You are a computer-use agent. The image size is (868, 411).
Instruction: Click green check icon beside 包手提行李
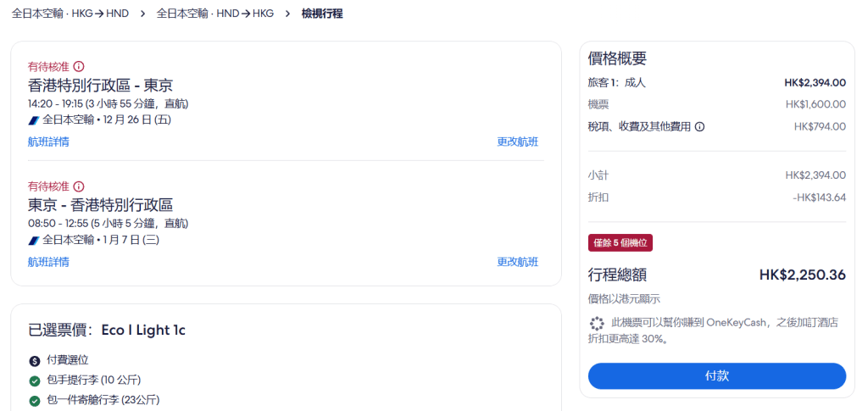click(x=35, y=380)
